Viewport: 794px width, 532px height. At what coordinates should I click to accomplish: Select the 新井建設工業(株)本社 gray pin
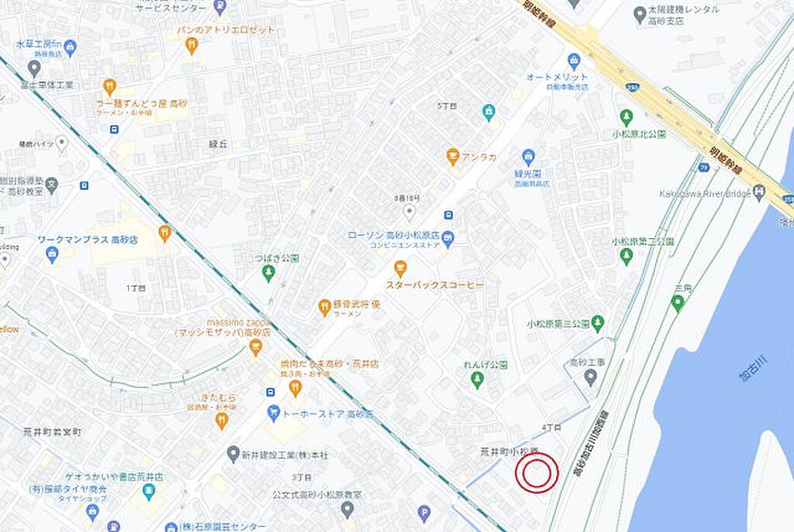(x=233, y=454)
